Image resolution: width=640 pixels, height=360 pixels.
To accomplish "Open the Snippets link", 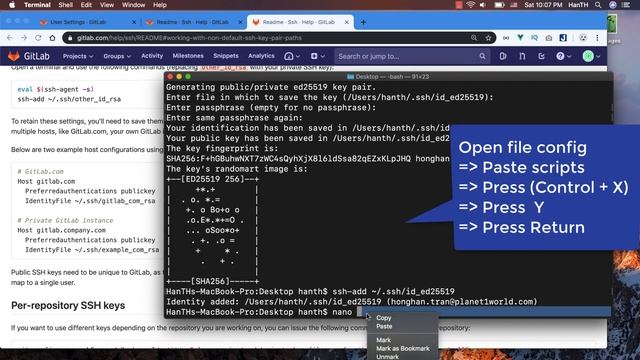I will pos(226,56).
